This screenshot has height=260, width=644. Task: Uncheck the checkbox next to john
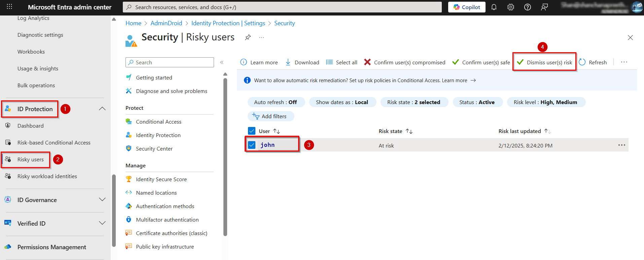pos(252,145)
